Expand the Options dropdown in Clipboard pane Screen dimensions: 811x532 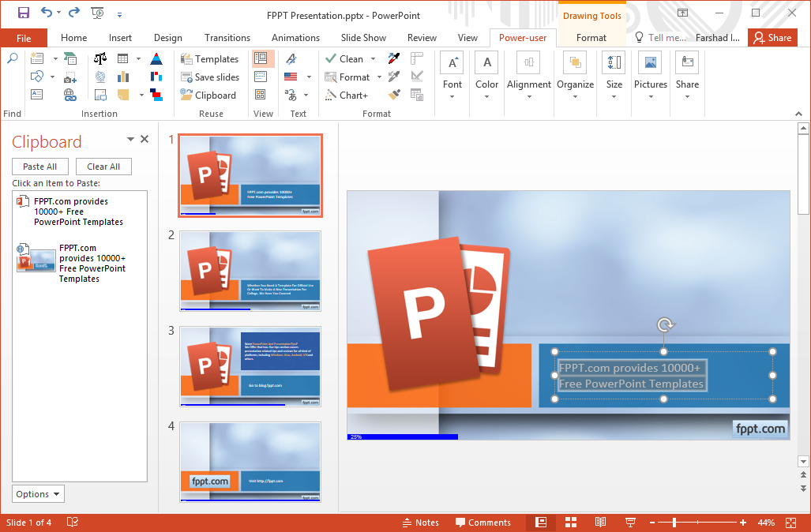pyautogui.click(x=38, y=494)
